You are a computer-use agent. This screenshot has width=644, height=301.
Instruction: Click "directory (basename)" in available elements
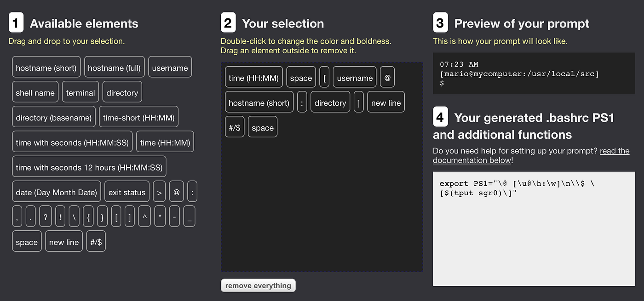tap(53, 117)
